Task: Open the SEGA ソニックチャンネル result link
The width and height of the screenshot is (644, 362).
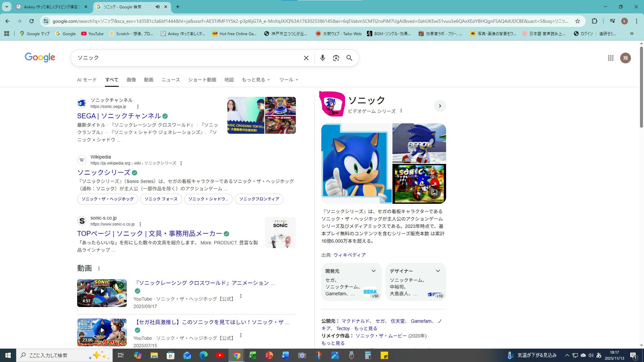Action: pyautogui.click(x=119, y=116)
